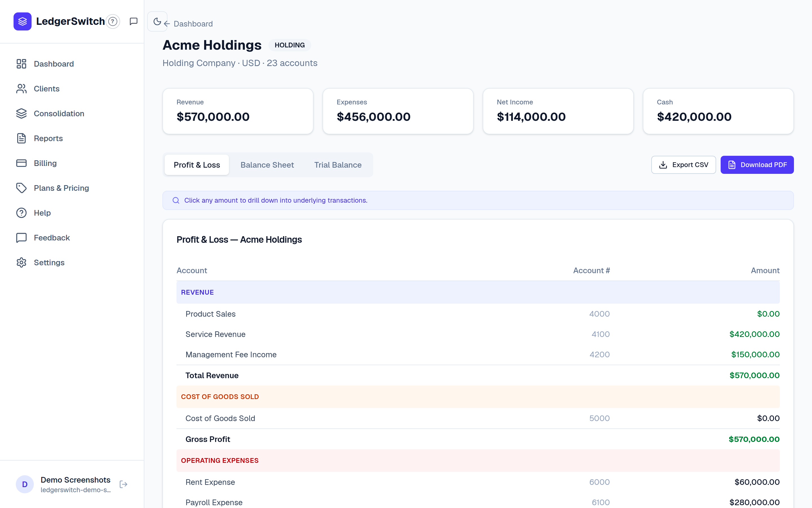Drill into Payroll Expense $280,000.00 amount
Viewport: 812px width, 508px height.
[754, 502]
